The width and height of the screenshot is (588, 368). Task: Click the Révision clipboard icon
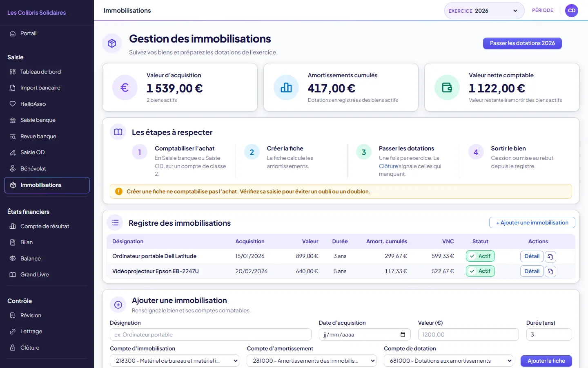click(13, 316)
